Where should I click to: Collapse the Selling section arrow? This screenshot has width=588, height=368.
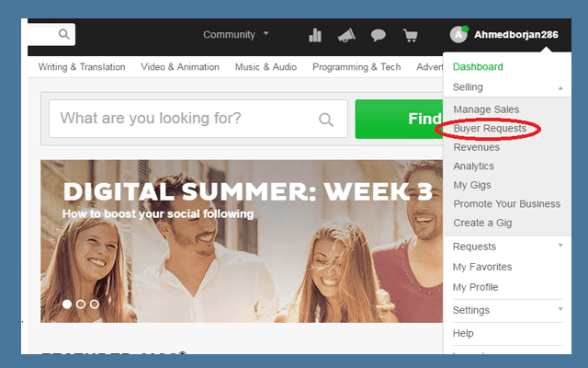tap(560, 88)
